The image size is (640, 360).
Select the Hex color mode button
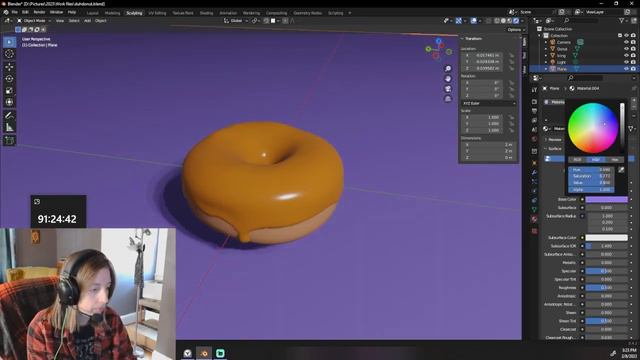click(x=615, y=160)
